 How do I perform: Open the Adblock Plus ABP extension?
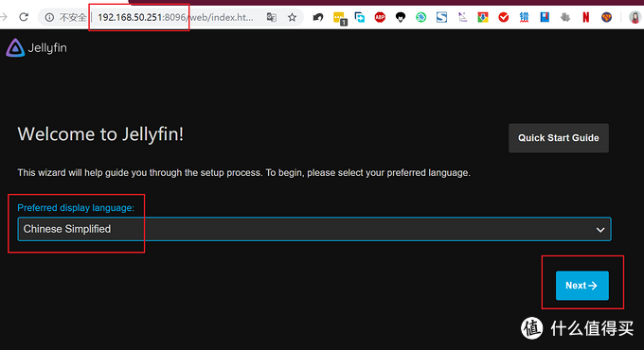coord(380,17)
